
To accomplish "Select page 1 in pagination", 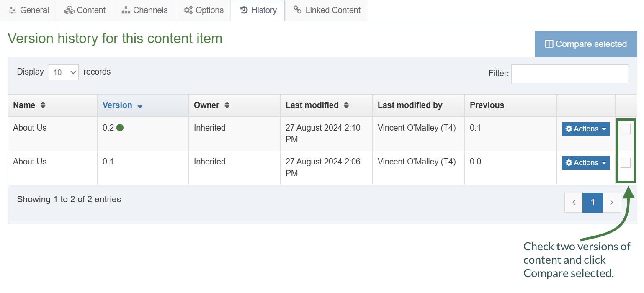I will (x=592, y=203).
